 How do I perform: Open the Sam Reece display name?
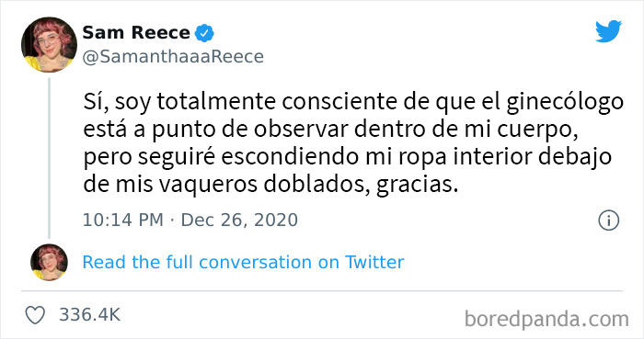coord(136,32)
